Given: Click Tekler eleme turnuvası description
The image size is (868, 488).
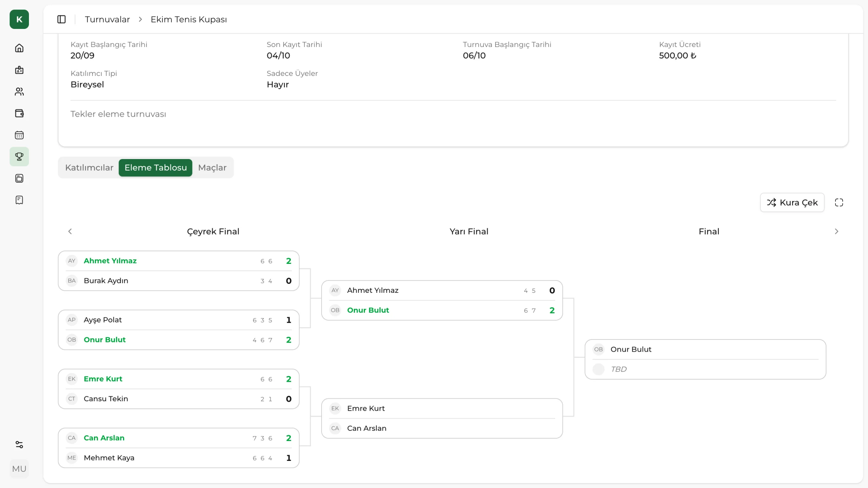Looking at the screenshot, I should pos(118,114).
